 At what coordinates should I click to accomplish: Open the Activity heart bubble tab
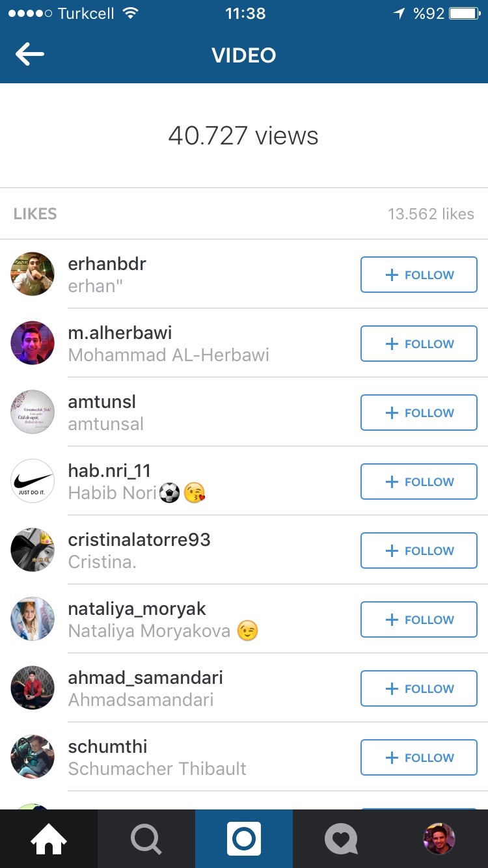coord(342,839)
